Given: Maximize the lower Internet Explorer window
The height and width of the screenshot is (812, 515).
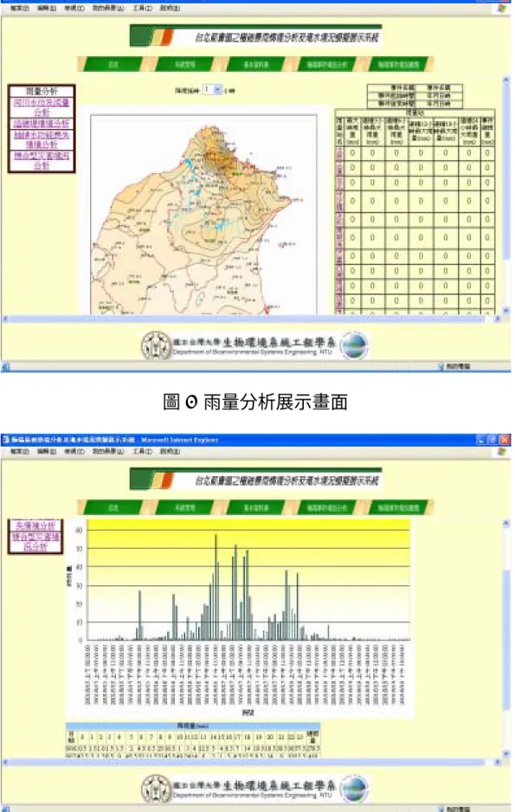Looking at the screenshot, I should pos(492,440).
